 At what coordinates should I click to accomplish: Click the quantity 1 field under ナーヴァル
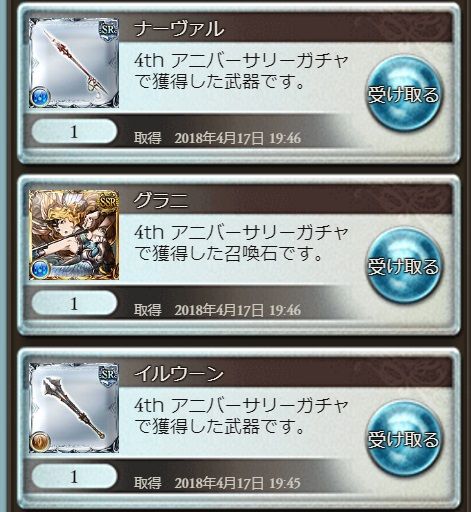point(74,132)
